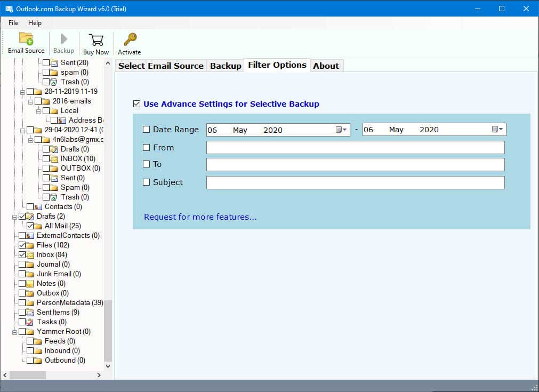This screenshot has height=392, width=539.
Task: Enable the Subject filter checkbox
Action: 147,182
